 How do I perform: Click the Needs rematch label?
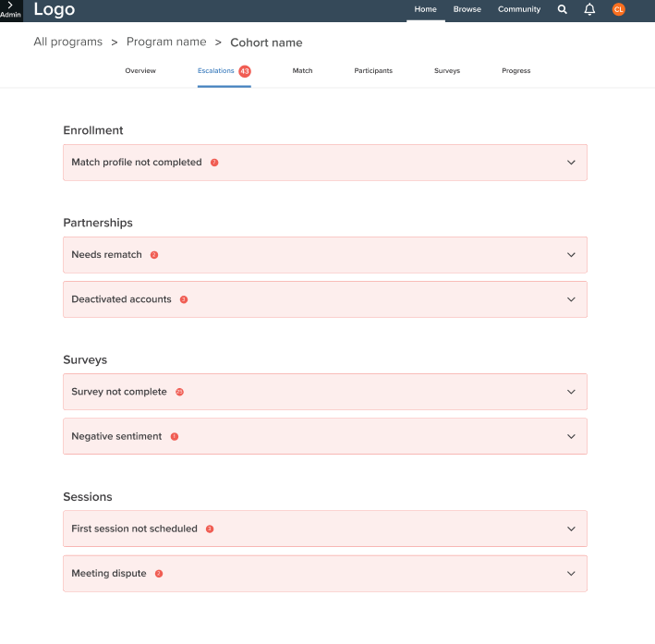tap(106, 254)
